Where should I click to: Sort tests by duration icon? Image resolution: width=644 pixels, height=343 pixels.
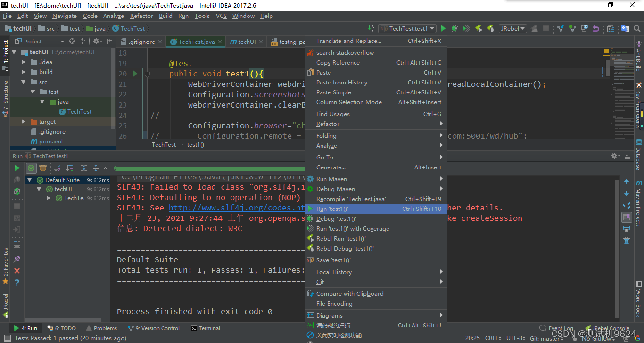click(x=69, y=168)
